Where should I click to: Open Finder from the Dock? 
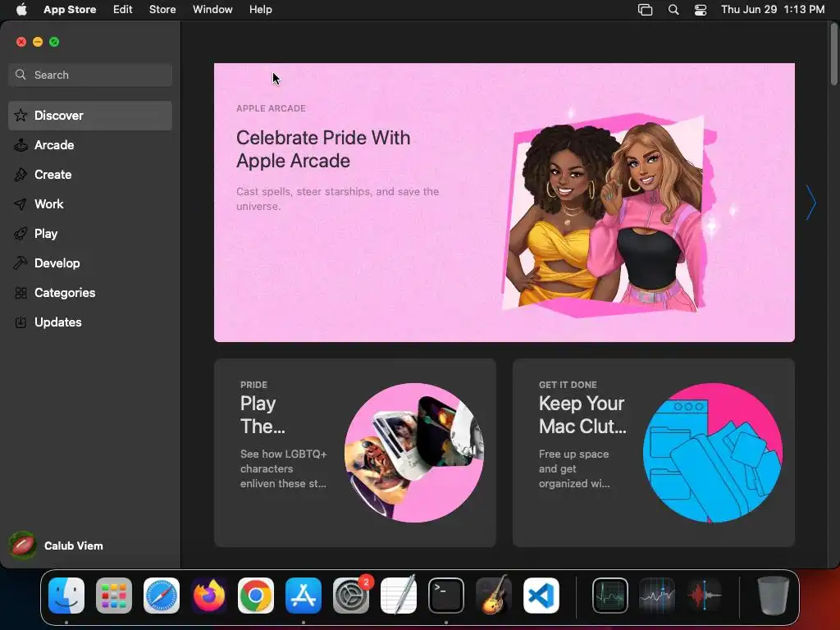66,596
